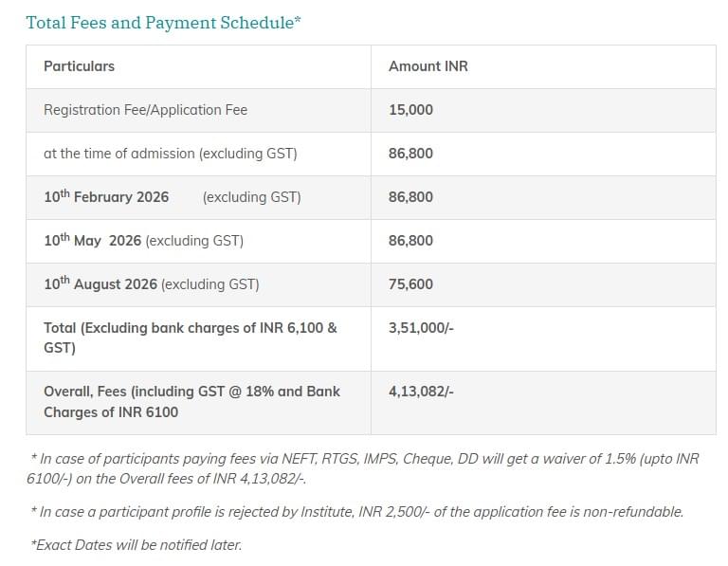
Task: Click the 4,13,082/- overall amount
Action: (x=421, y=391)
